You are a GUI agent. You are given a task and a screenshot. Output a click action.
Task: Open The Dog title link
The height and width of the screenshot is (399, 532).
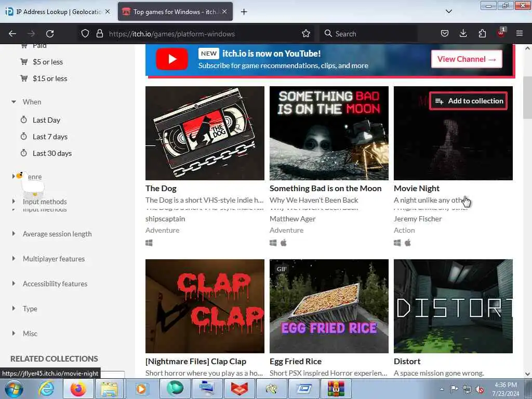click(x=161, y=188)
